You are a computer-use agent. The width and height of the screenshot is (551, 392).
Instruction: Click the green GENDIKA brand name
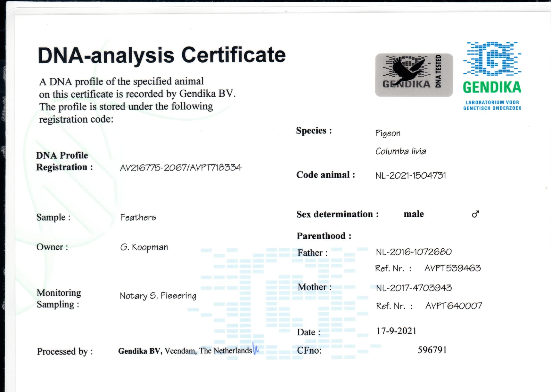(492, 87)
